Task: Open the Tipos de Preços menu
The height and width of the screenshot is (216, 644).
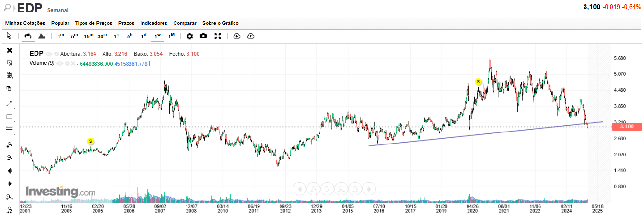Action: point(94,23)
